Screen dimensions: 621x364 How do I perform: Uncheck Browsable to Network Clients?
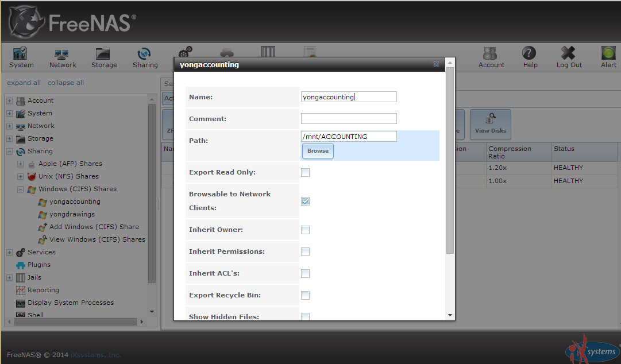click(x=306, y=202)
